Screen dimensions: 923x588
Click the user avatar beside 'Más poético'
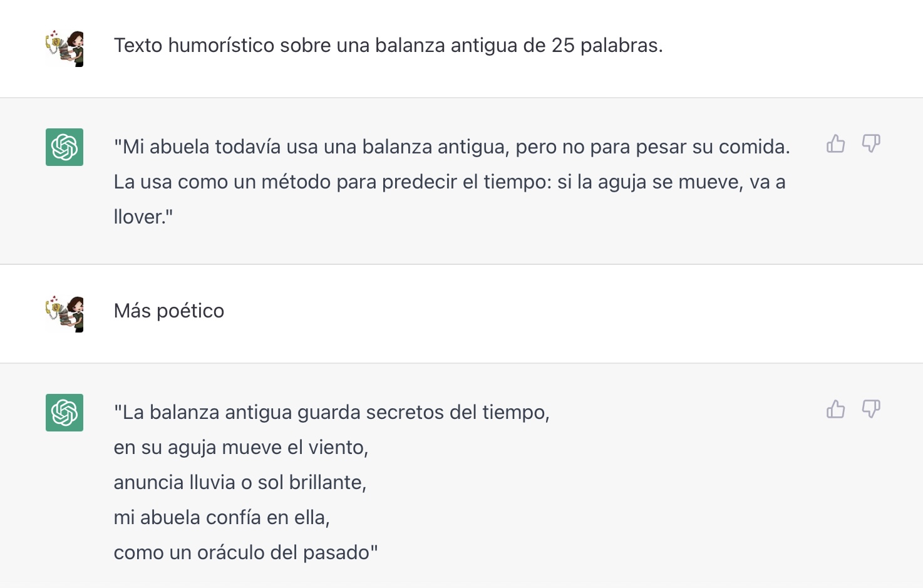(64, 314)
